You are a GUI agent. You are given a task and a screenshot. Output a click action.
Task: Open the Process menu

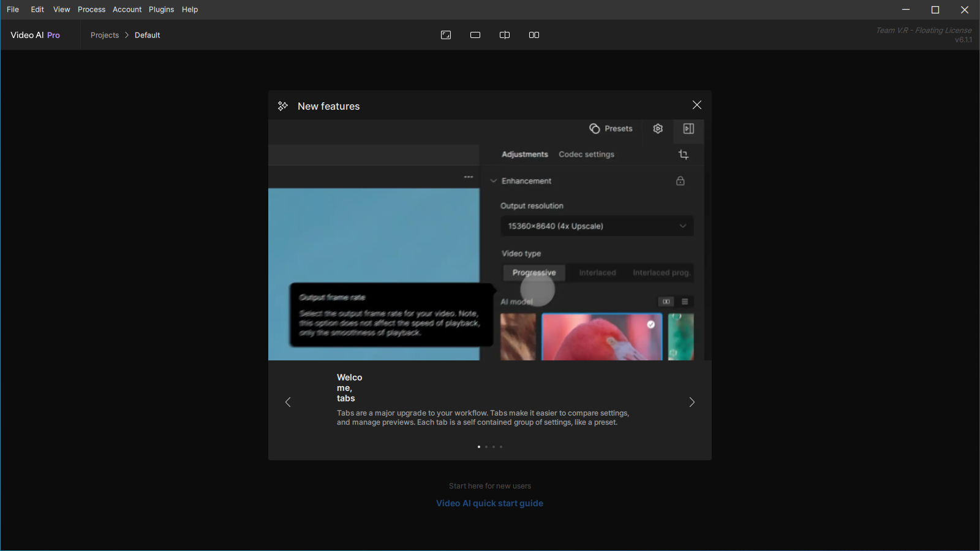[x=91, y=9]
